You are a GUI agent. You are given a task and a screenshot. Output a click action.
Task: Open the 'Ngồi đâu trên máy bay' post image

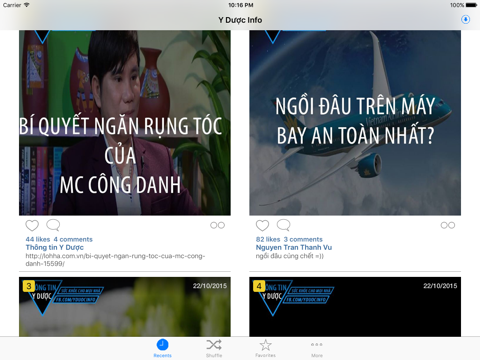point(355,123)
